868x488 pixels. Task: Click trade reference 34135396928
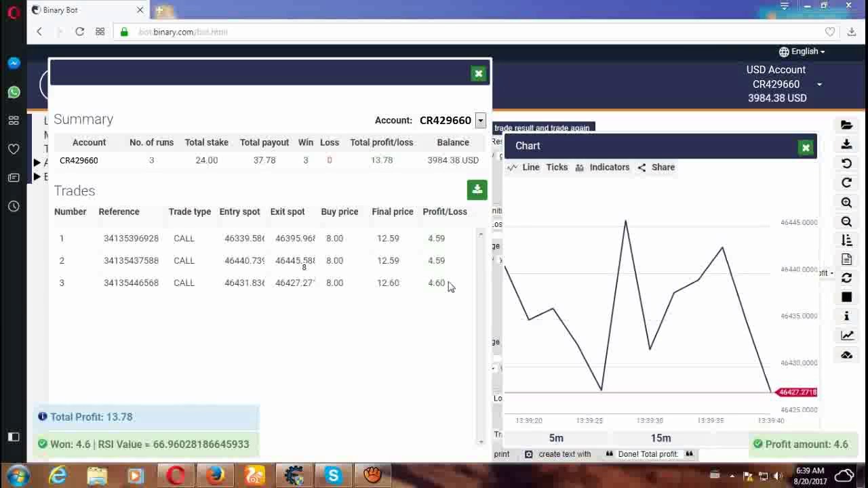[131, 239]
